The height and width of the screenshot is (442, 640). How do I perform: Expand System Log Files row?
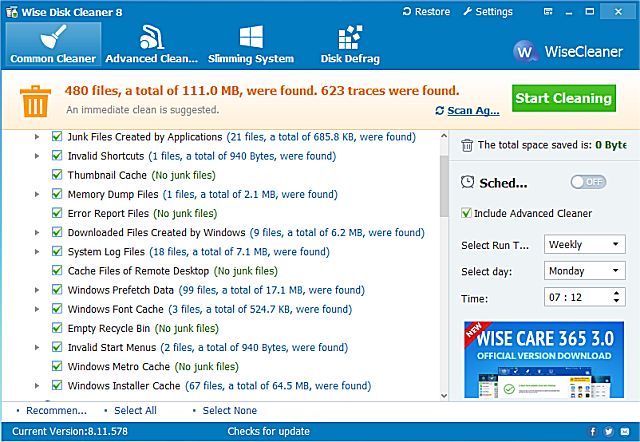click(37, 252)
